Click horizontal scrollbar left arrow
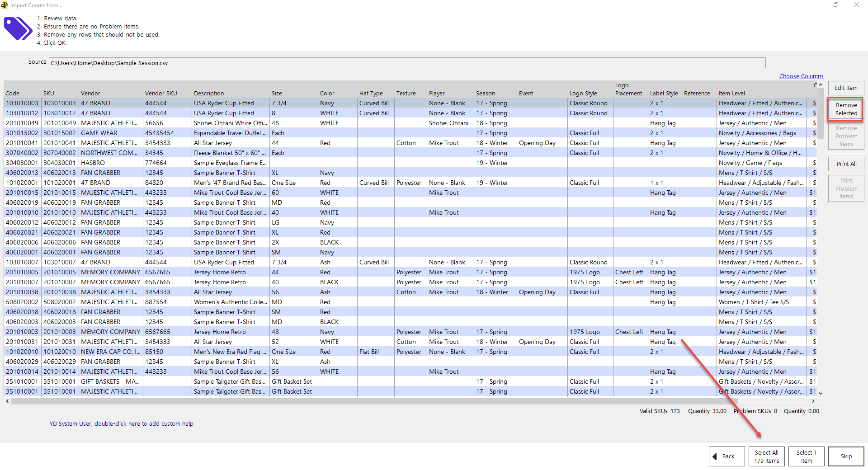The height and width of the screenshot is (470, 868). point(7,401)
